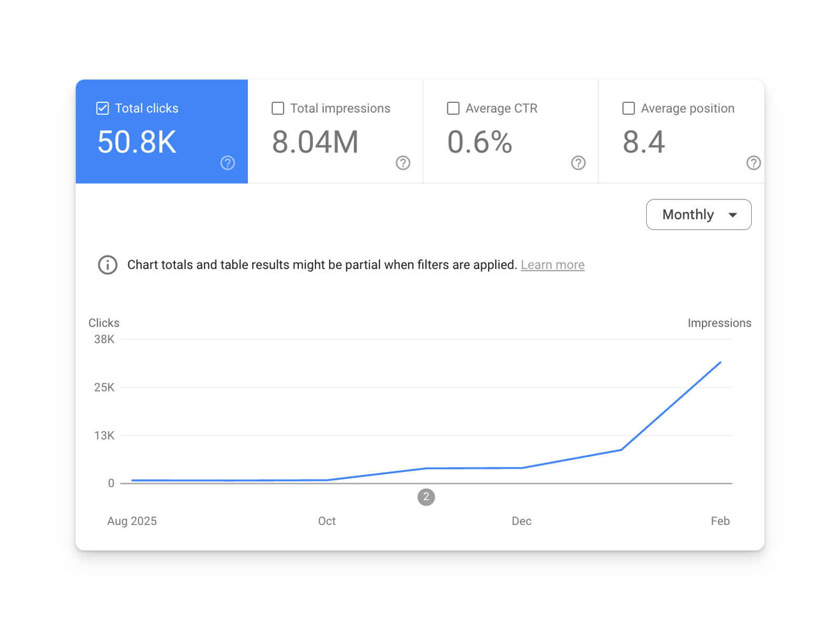The image size is (840, 630).
Task: Click help icon on Total impressions card
Action: click(x=403, y=163)
